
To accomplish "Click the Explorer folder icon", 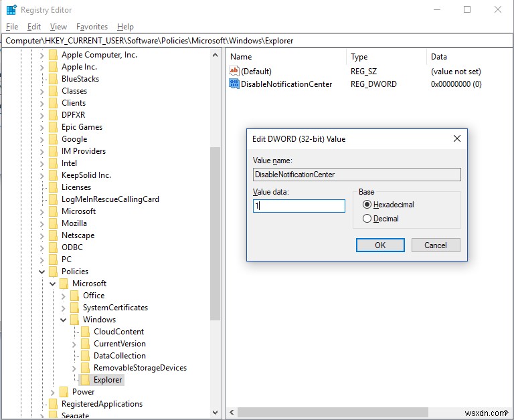I will pyautogui.click(x=85, y=380).
